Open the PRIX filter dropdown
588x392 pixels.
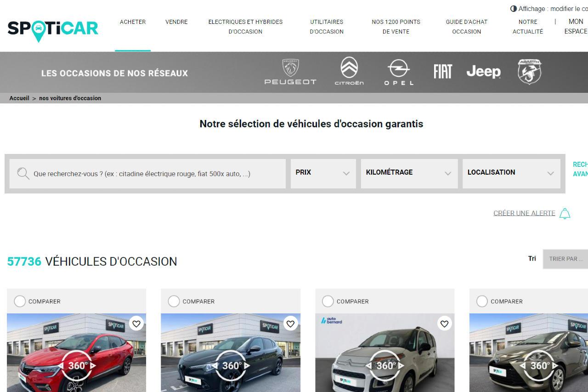click(323, 173)
